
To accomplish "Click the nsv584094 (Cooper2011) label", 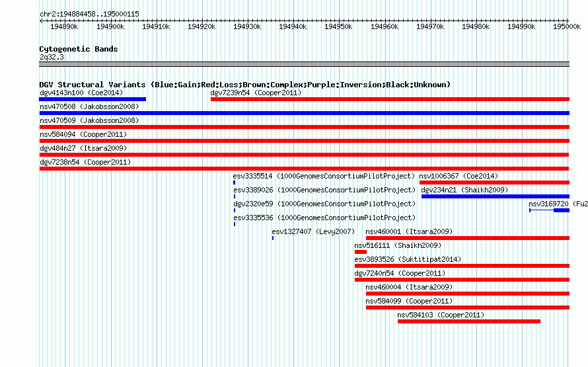I will click(83, 134).
